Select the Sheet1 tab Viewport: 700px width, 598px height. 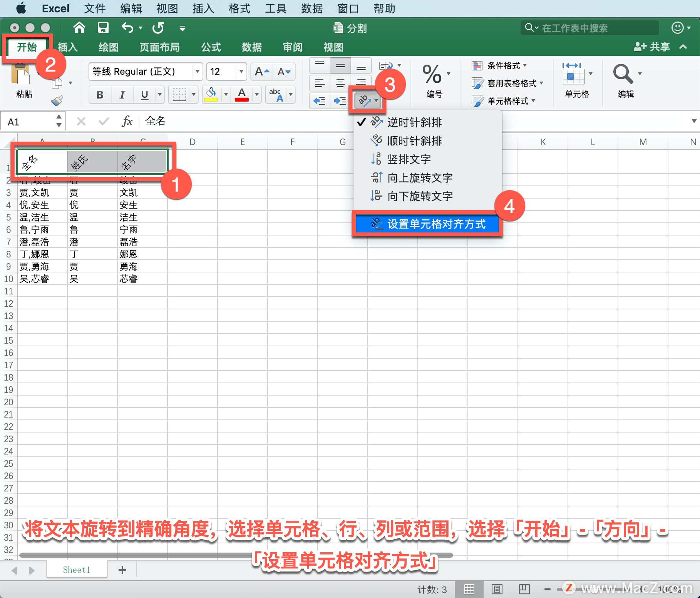(x=77, y=570)
